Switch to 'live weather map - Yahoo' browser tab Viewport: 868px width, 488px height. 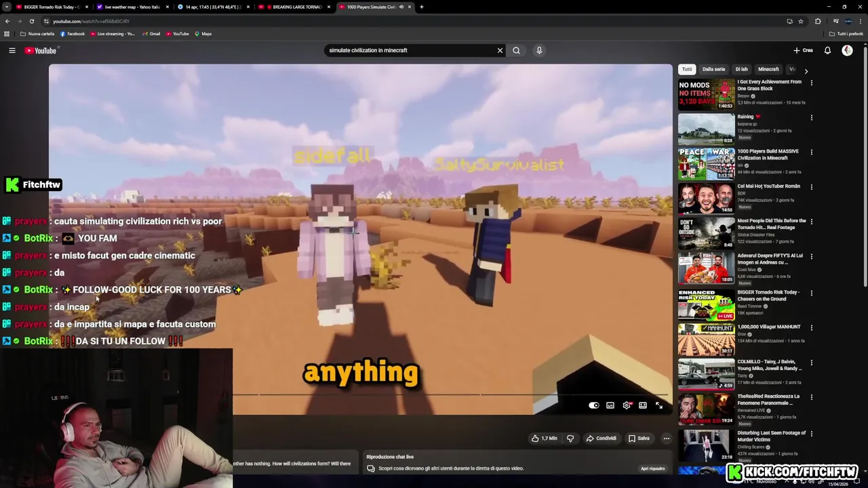(x=132, y=7)
